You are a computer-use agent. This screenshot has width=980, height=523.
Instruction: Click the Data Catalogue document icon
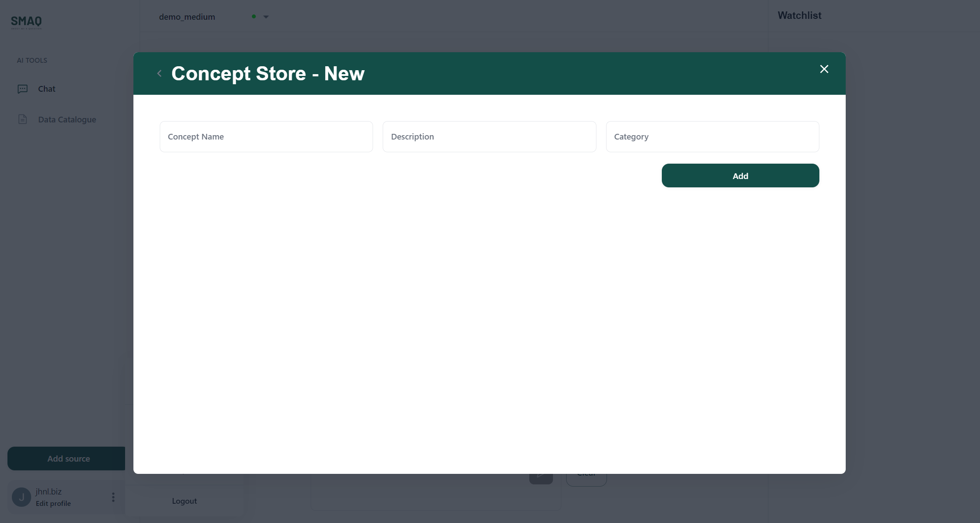(x=22, y=119)
